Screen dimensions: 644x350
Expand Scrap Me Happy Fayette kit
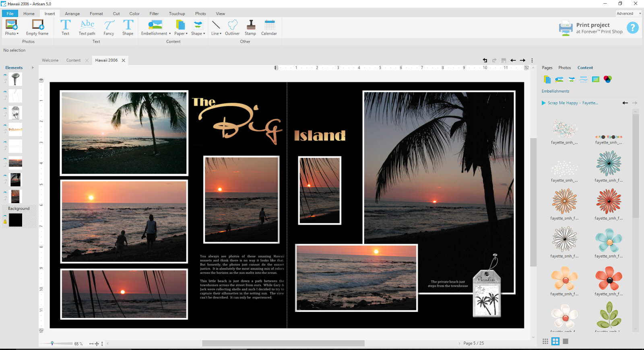(544, 103)
